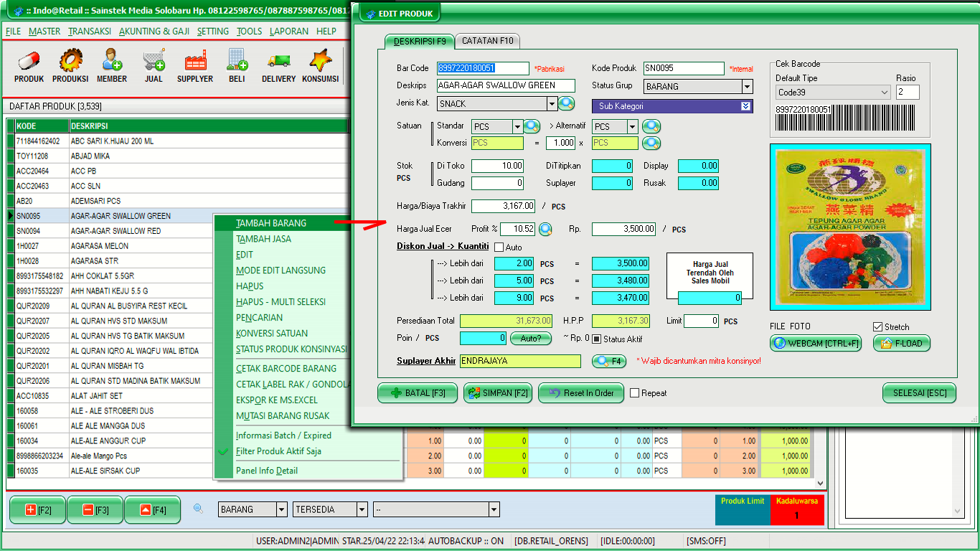Expand the Sub Kategori dropdown
The height and width of the screenshot is (551, 980).
pyautogui.click(x=745, y=106)
